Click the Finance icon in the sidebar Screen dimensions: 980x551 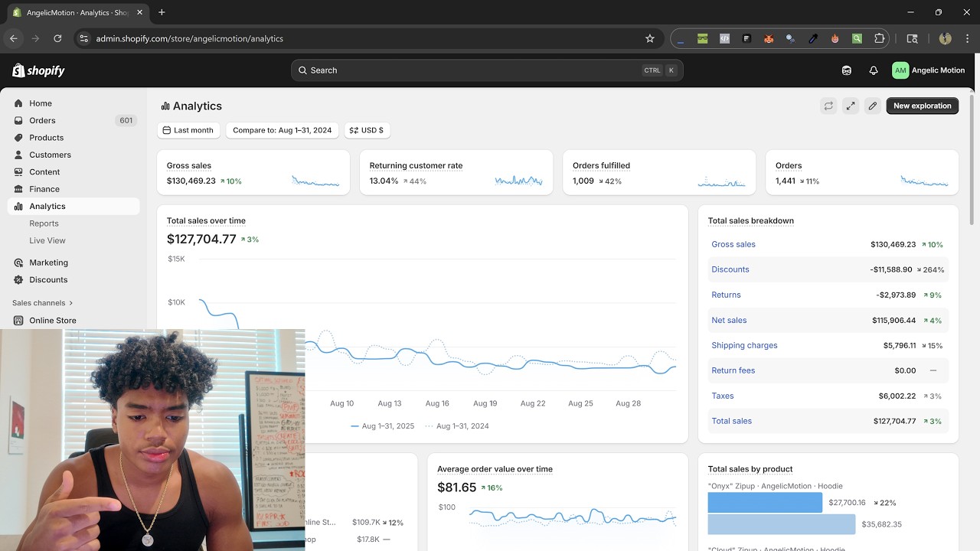coord(18,189)
